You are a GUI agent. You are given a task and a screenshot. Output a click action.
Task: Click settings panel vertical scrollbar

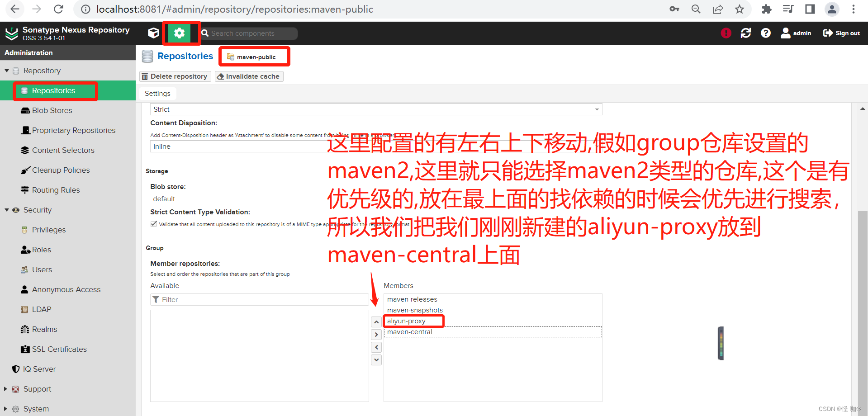click(x=863, y=312)
